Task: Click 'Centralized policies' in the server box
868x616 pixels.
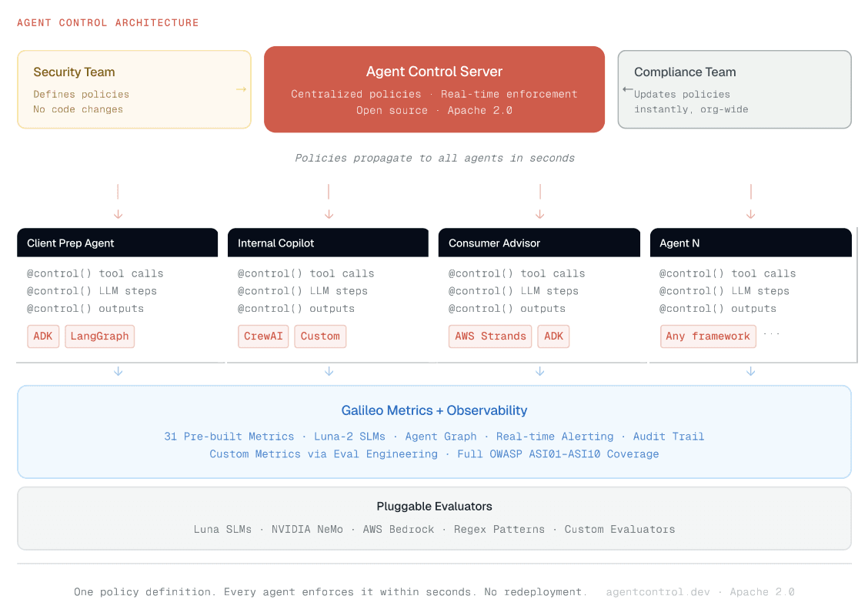Action: coord(356,94)
